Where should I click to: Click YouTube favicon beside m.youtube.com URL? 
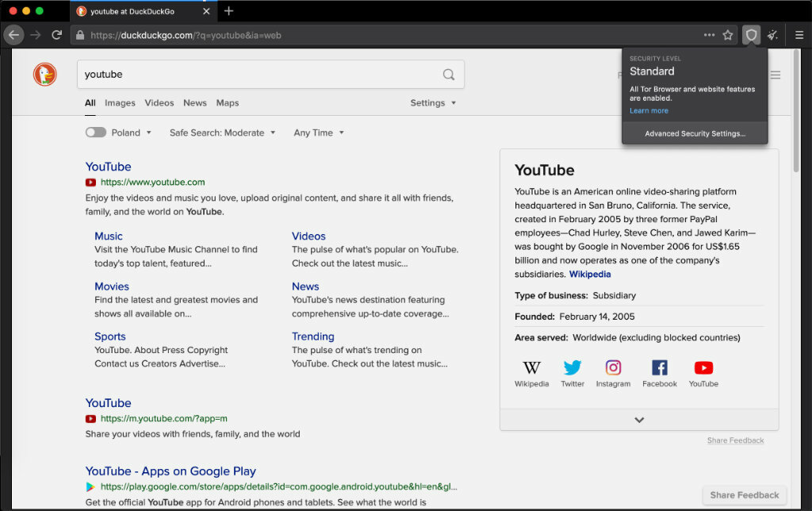pyautogui.click(x=90, y=419)
